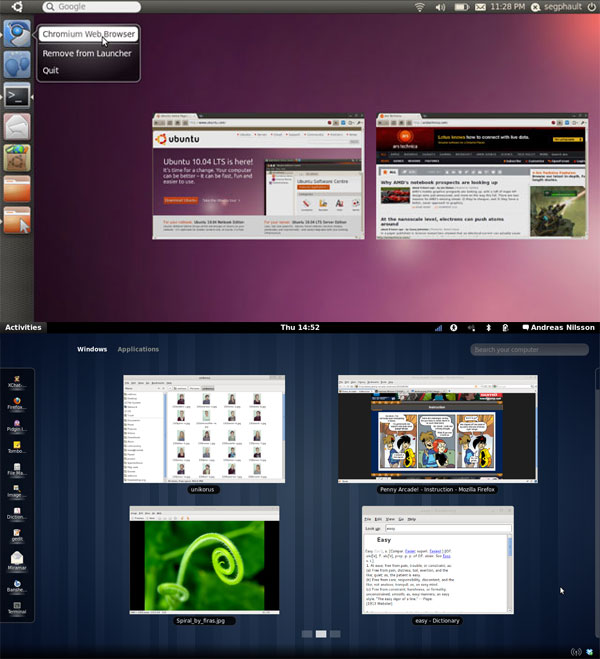Screen dimensions: 600x659
Task: Choose Quit in launcher menu
Action: pyautogui.click(x=51, y=70)
